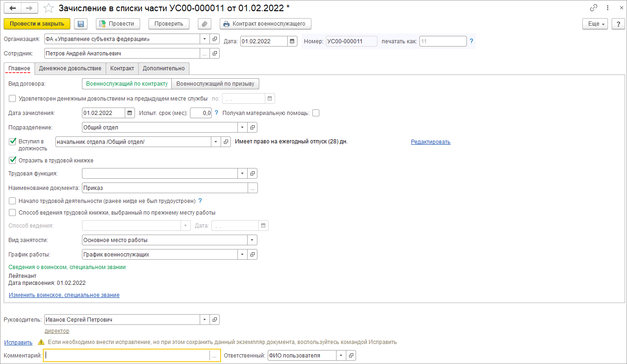Check Способ ведения трудовой книжки checkbox
This screenshot has width=627, height=364.
tap(13, 213)
